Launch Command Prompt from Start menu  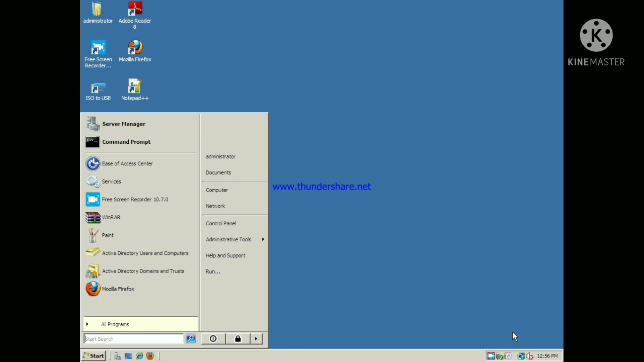pyautogui.click(x=141, y=142)
